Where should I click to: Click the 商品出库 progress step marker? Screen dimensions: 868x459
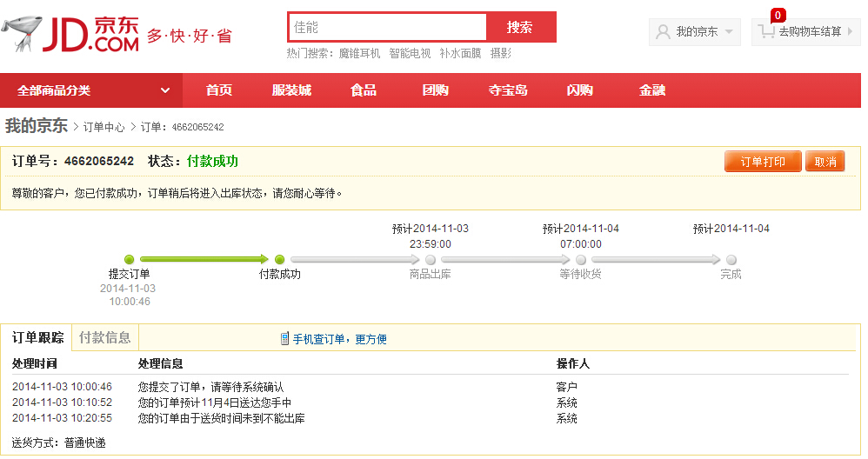click(430, 259)
